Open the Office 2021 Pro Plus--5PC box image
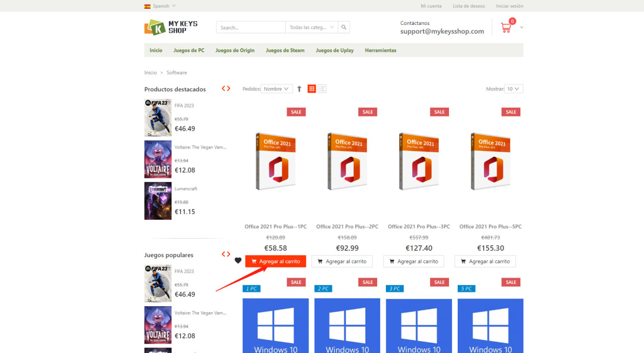Viewport: 644px width, 353px height. pos(490,161)
